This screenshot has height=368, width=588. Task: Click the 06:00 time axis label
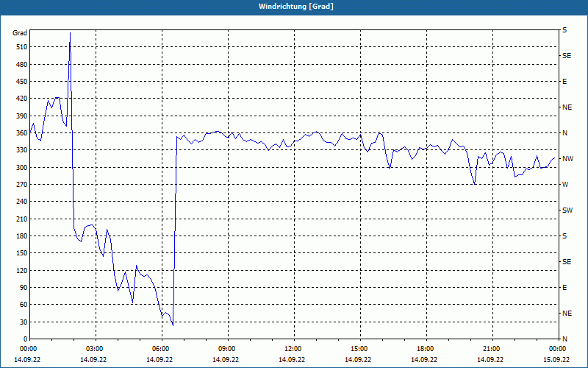point(159,349)
